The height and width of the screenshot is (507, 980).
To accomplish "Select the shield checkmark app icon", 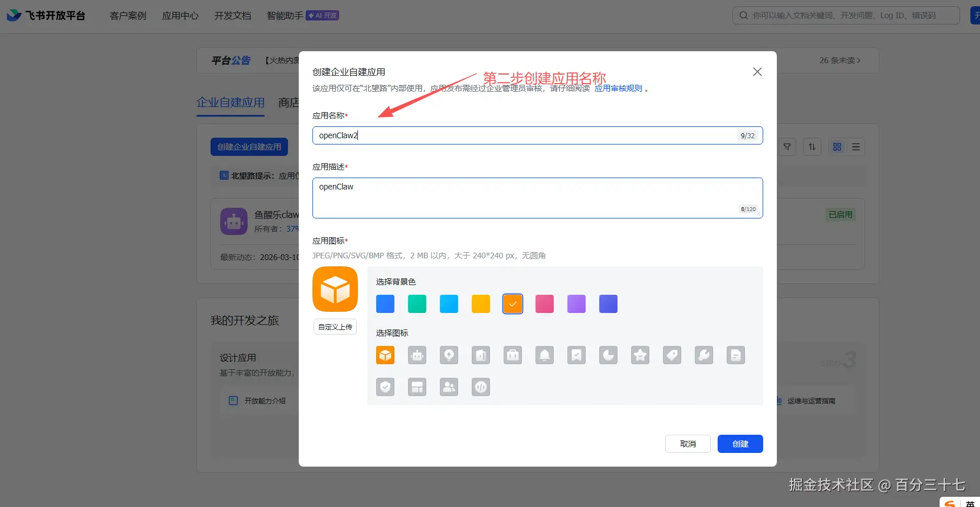I will point(385,387).
